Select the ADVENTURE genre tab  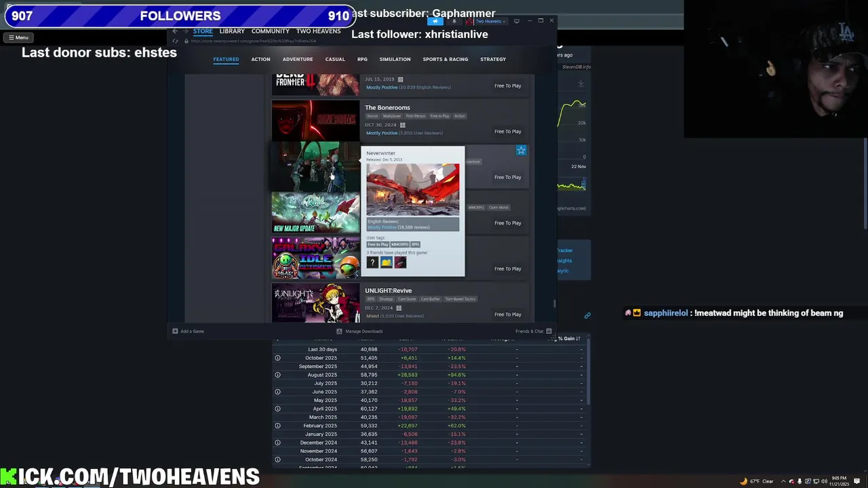[298, 59]
